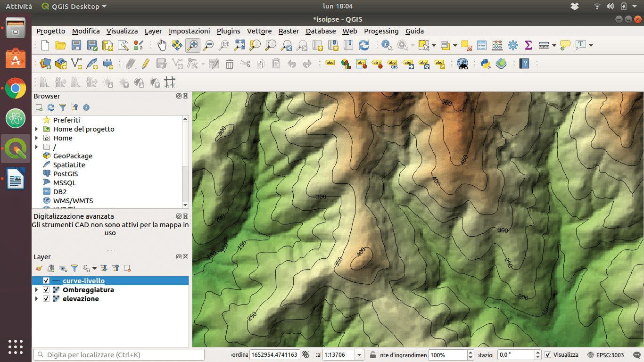Open the Layer Labeling Options abc icon

tap(330, 63)
